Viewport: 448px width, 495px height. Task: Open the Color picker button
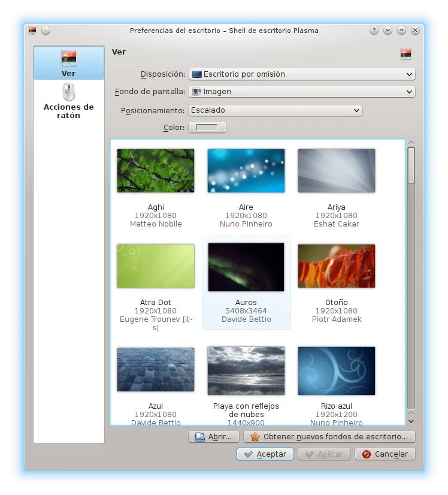point(207,127)
